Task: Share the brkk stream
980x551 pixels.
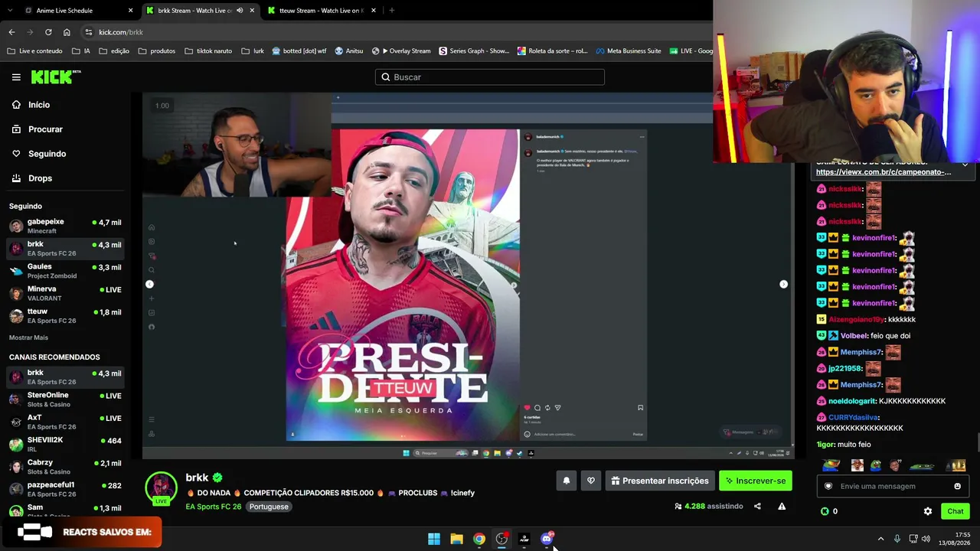Action: (757, 506)
